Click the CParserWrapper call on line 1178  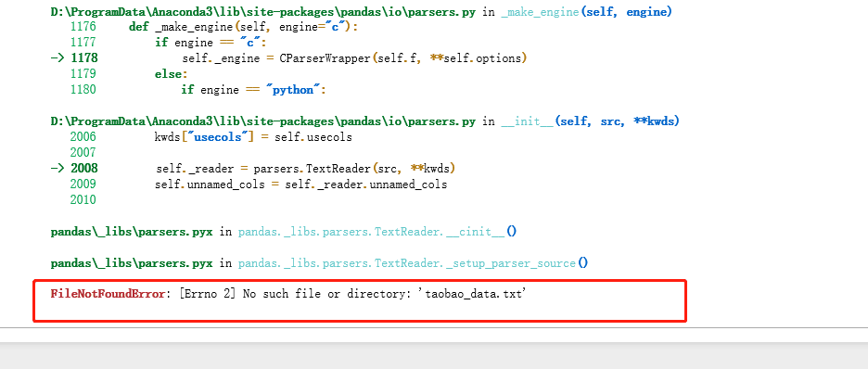pyautogui.click(x=328, y=58)
